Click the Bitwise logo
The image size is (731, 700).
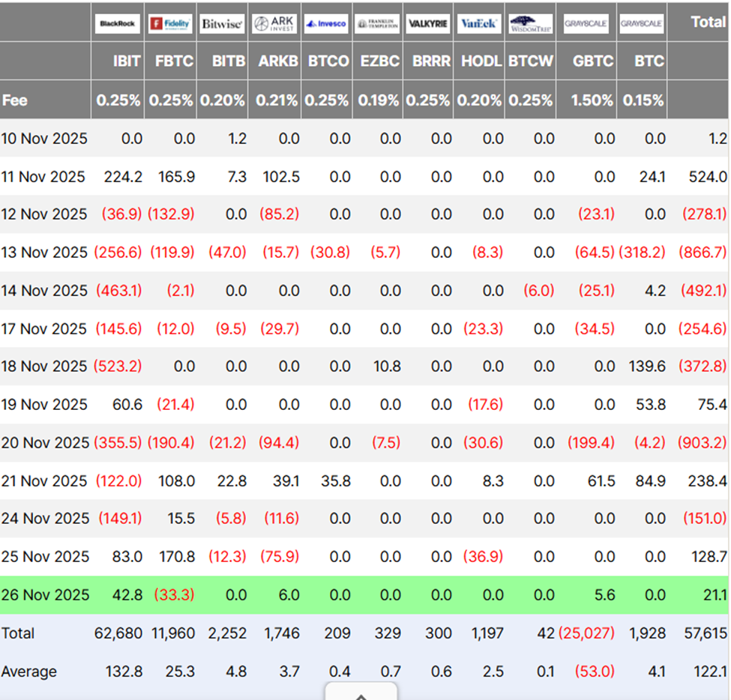click(x=222, y=24)
